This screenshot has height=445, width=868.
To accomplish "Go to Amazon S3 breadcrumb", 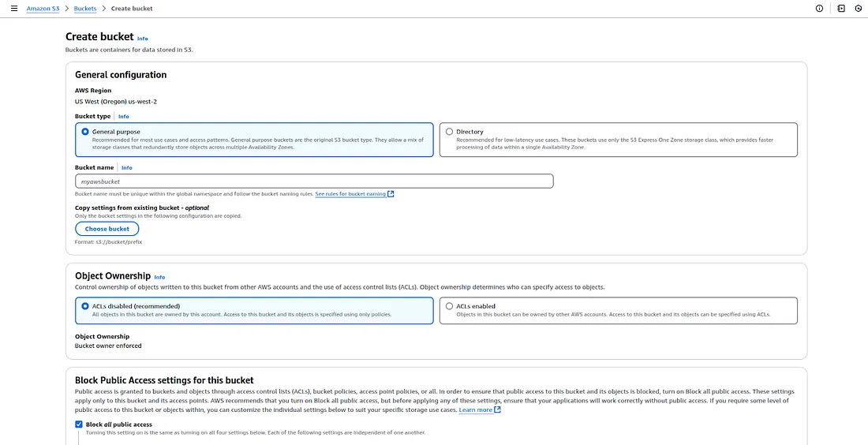I will [x=43, y=9].
